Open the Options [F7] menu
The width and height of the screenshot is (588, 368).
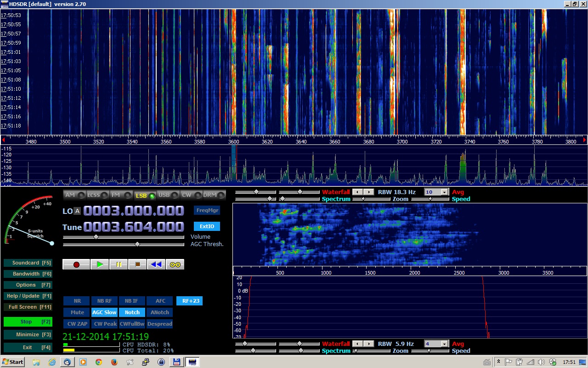[x=28, y=285]
